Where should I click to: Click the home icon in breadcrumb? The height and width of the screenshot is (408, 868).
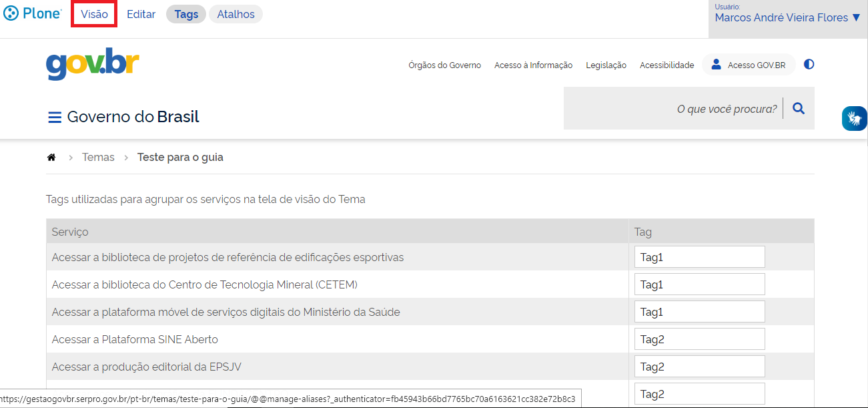[51, 158]
